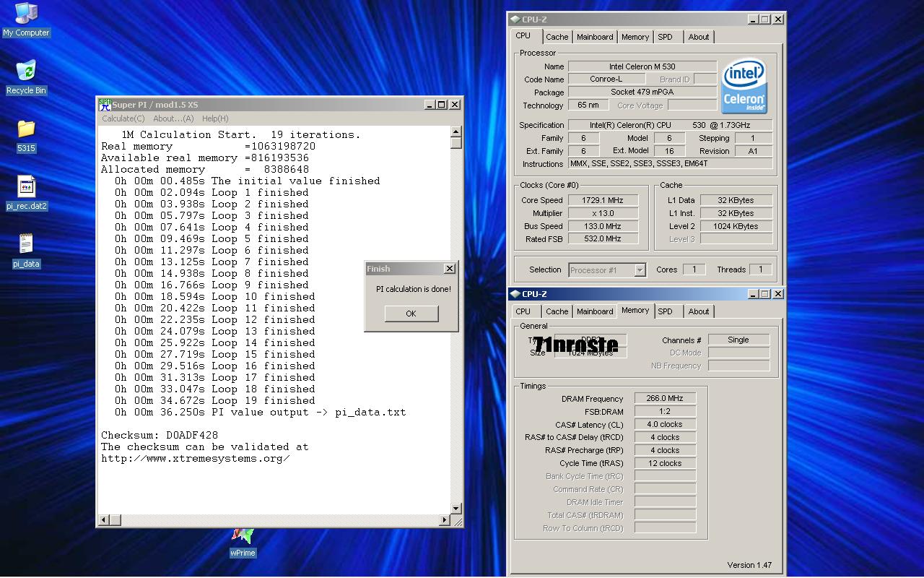Screen dimensions: 924x578
Task: Click the upper CPU-Z window title icon
Action: (515, 20)
